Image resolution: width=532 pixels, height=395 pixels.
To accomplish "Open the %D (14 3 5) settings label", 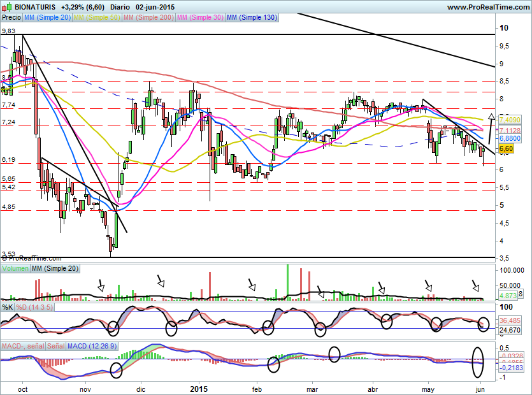I will (34, 308).
